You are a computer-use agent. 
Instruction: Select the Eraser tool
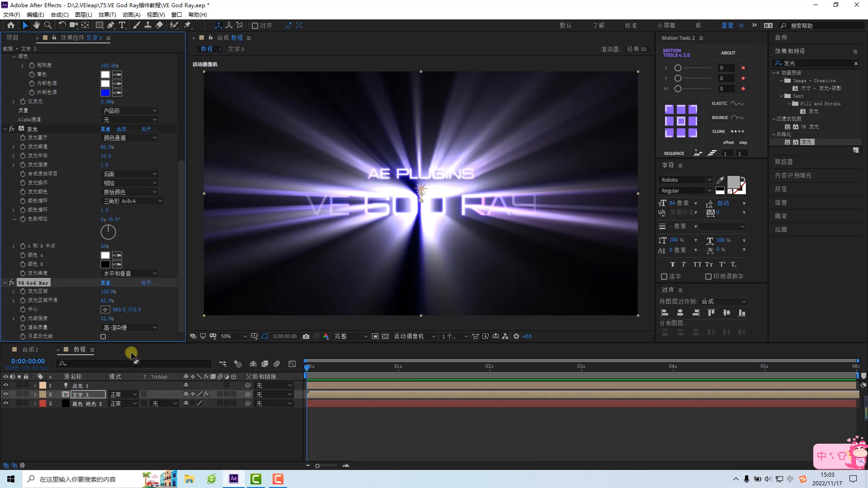159,25
